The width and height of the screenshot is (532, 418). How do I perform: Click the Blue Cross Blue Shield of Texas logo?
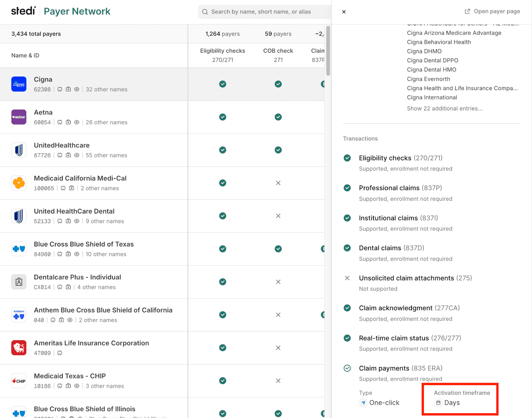click(x=19, y=249)
